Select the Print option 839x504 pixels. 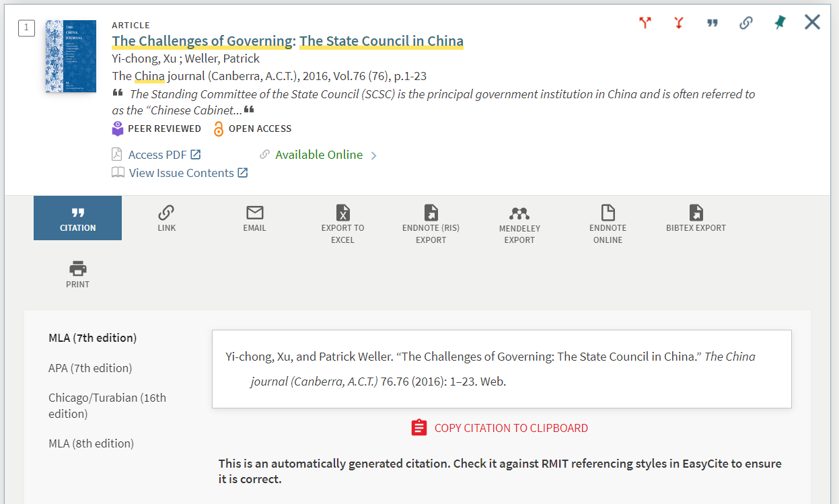[77, 274]
